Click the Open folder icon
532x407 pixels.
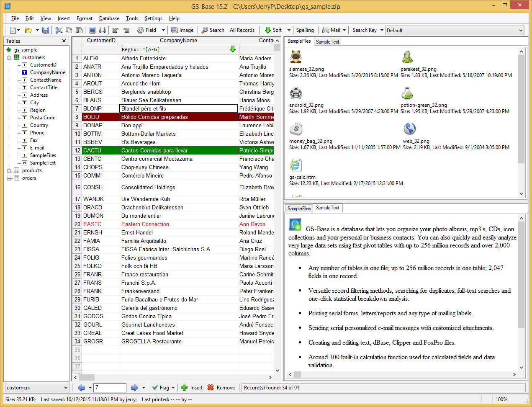click(x=28, y=30)
